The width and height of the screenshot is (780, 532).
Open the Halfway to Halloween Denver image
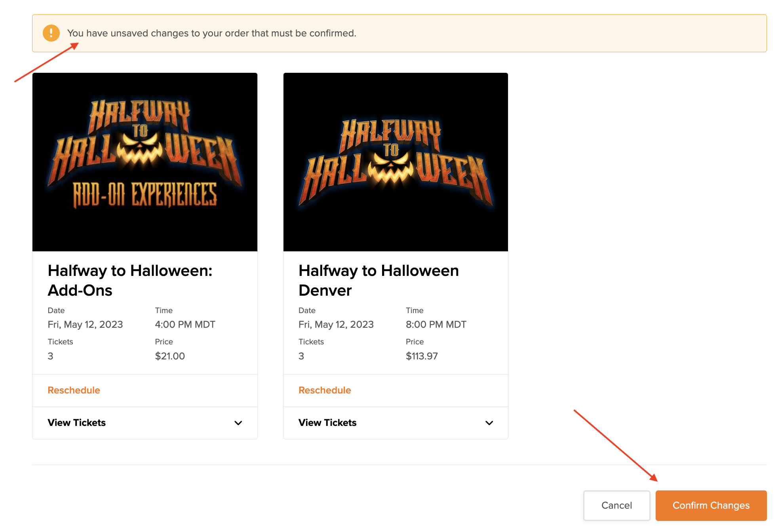[x=396, y=162]
